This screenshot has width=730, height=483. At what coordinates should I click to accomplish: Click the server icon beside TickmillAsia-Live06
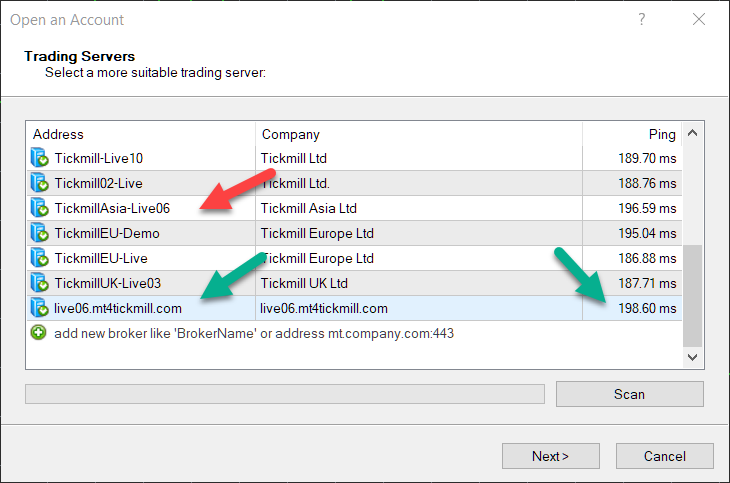[40, 208]
